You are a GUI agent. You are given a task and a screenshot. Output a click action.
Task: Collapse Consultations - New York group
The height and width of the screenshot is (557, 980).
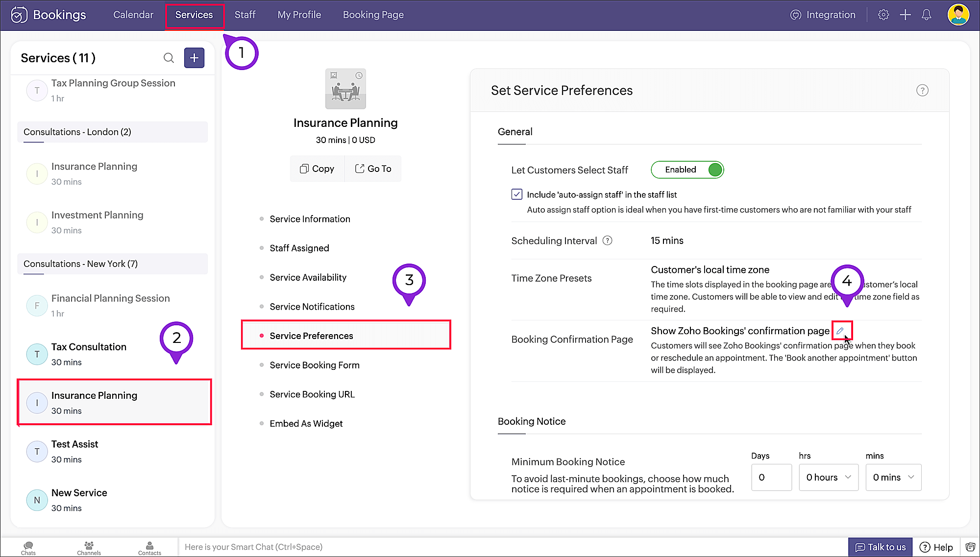[x=112, y=264]
